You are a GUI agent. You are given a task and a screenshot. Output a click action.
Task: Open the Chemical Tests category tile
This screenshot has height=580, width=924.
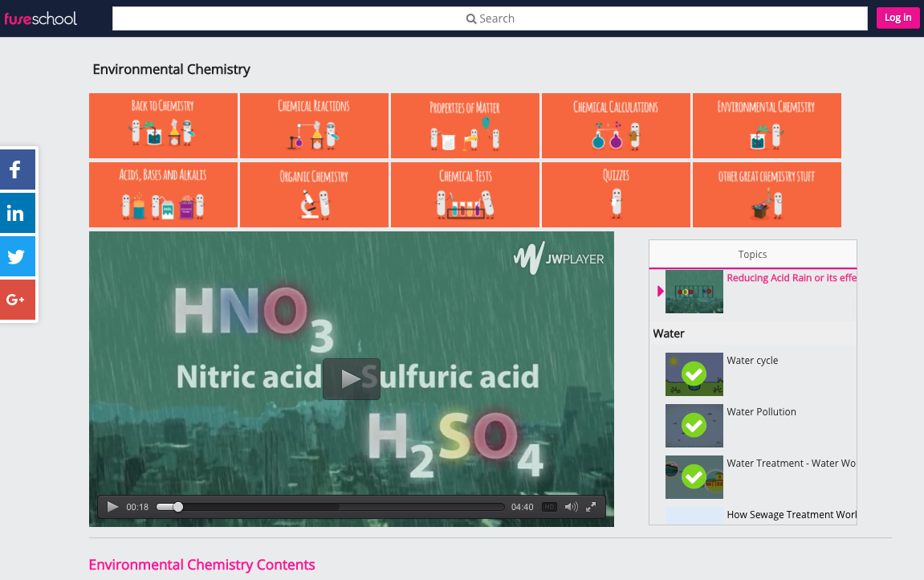[x=465, y=194]
